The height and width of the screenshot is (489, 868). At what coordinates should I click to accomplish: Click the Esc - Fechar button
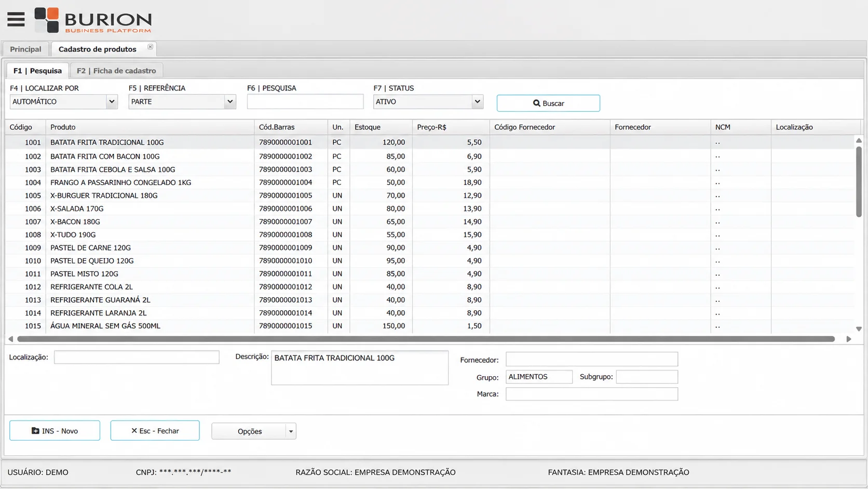pos(155,431)
